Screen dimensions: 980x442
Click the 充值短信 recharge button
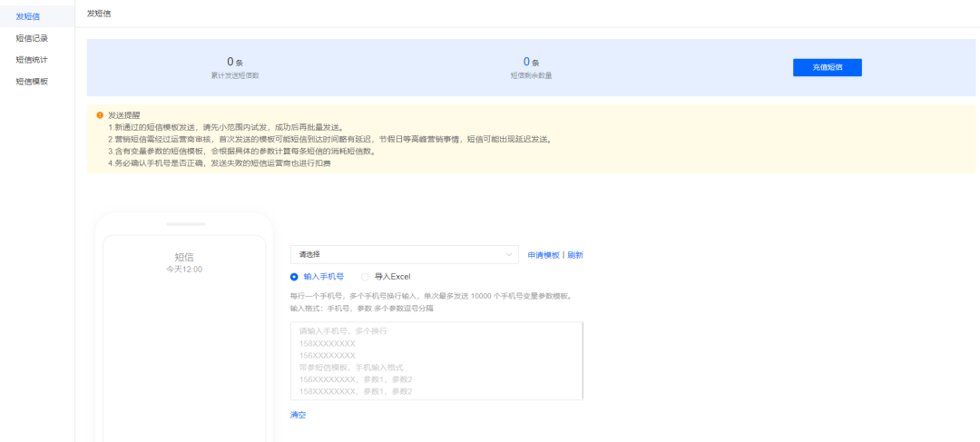click(x=827, y=67)
